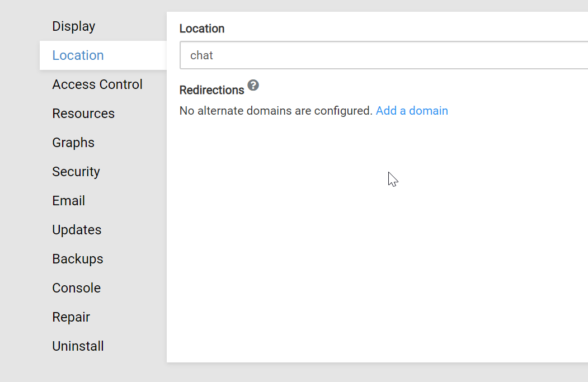Click the Redirections help question mark icon
This screenshot has width=588, height=382.
253,86
